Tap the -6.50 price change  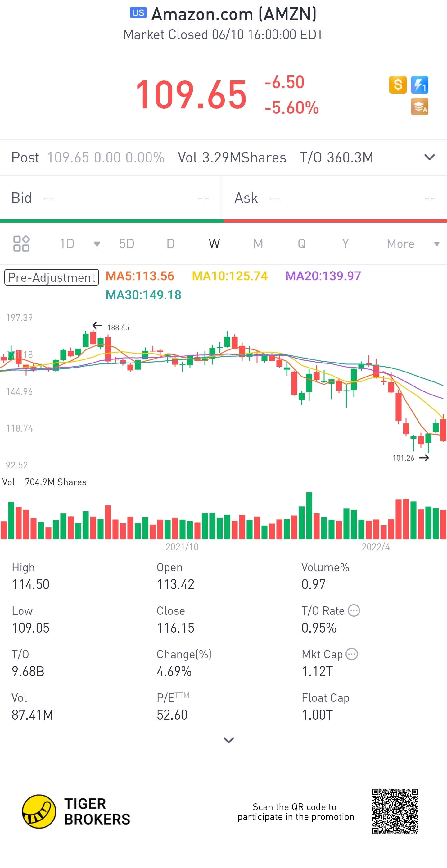point(284,82)
